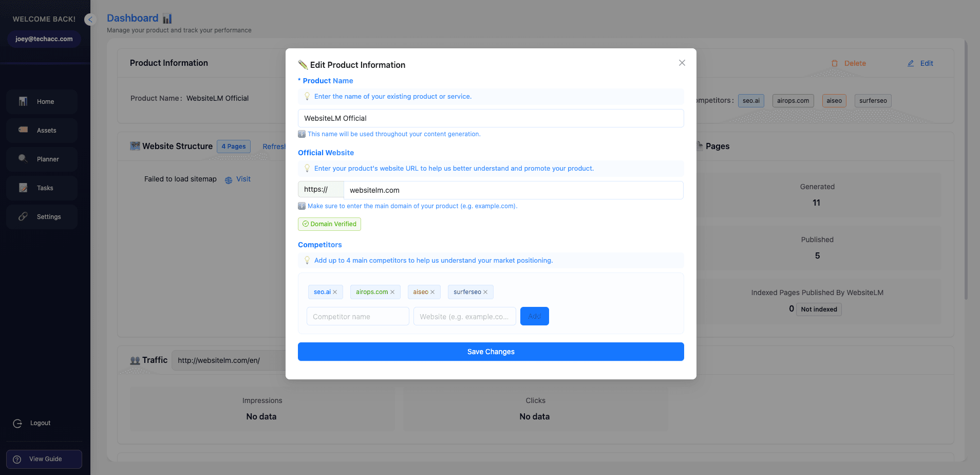Click the Domain Verified badge
Image resolution: width=980 pixels, height=475 pixels.
[329, 224]
